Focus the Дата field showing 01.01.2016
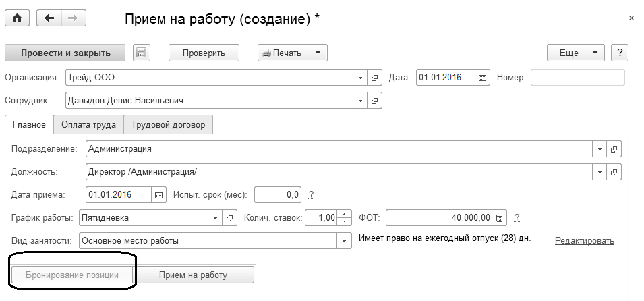This screenshot has width=644, height=301. [x=446, y=78]
